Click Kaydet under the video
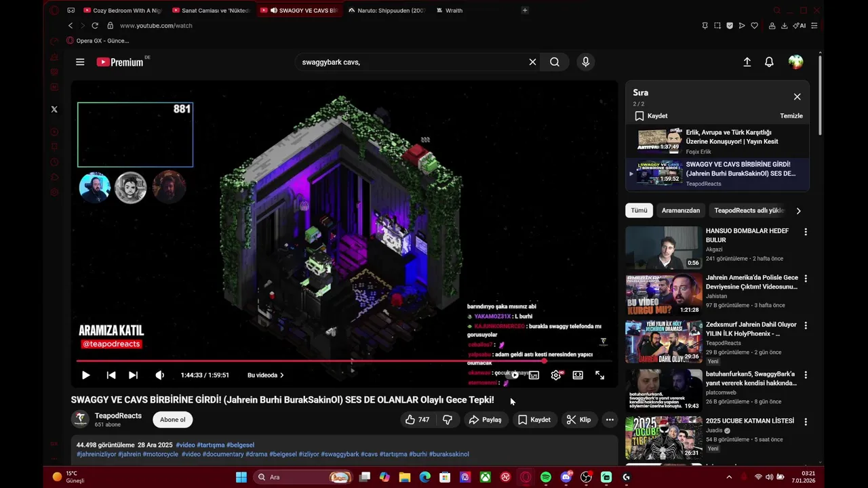Image resolution: width=868 pixels, height=488 pixels. coord(534,420)
